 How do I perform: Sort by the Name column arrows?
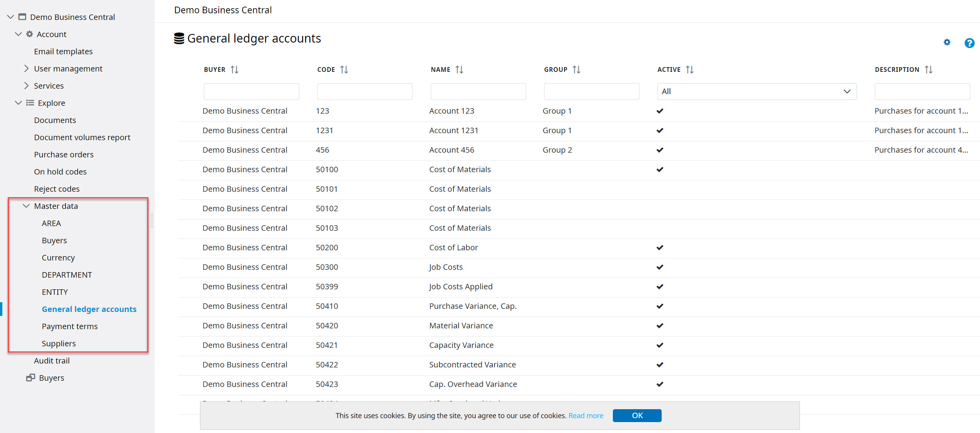click(x=459, y=69)
